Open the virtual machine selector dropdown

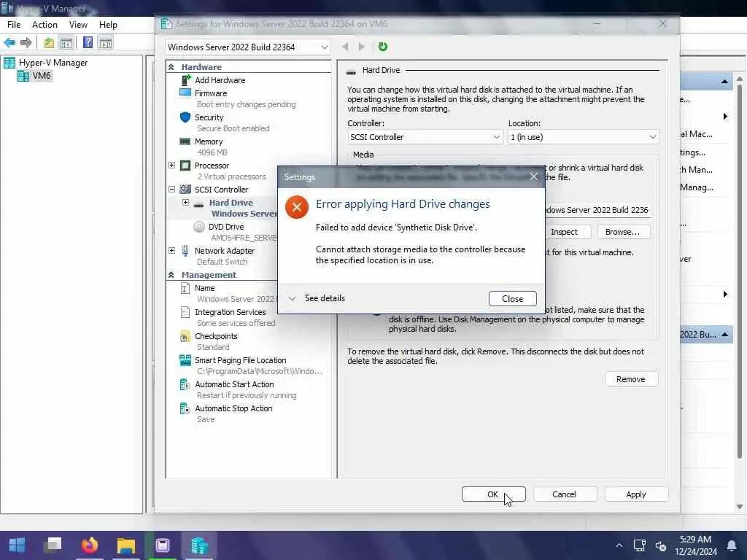click(248, 47)
